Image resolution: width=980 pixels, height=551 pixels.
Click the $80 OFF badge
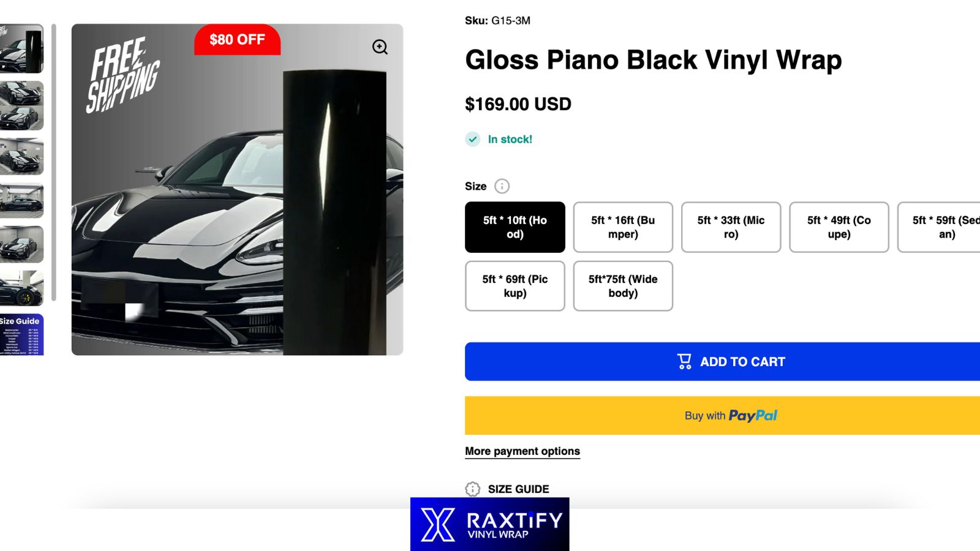[x=237, y=40]
